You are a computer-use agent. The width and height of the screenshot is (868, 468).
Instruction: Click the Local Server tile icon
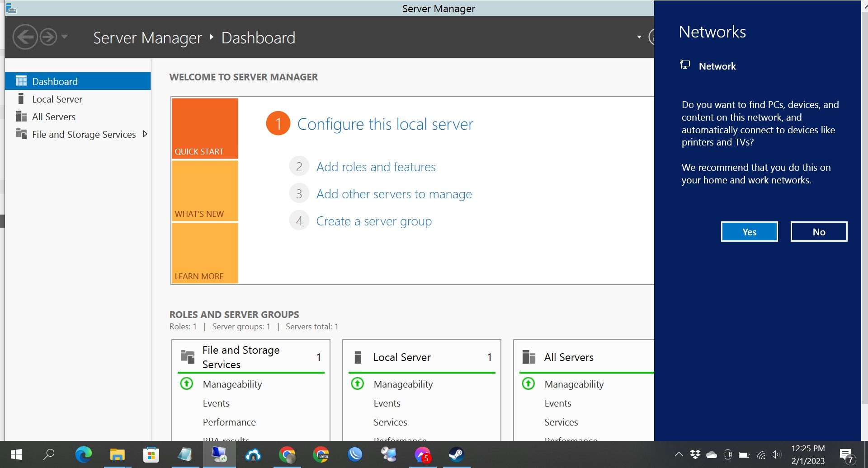358,357
